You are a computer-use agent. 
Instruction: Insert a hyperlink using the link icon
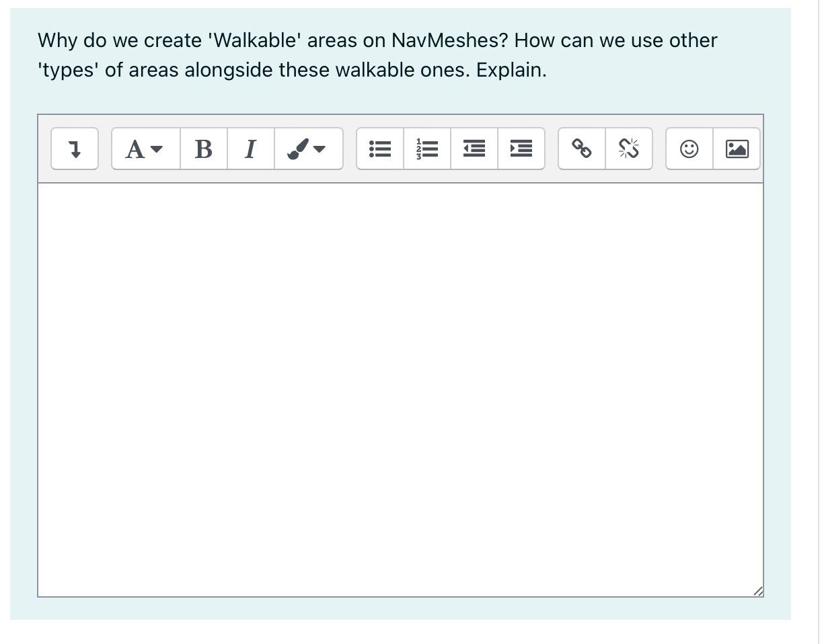[581, 149]
